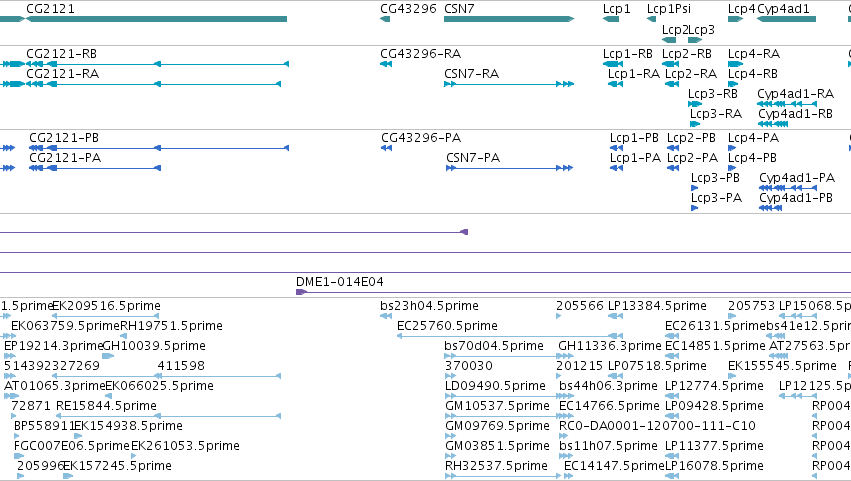Click the Lcp1Psi gene arrow glyph
The width and height of the screenshot is (851, 481).
pos(652,19)
